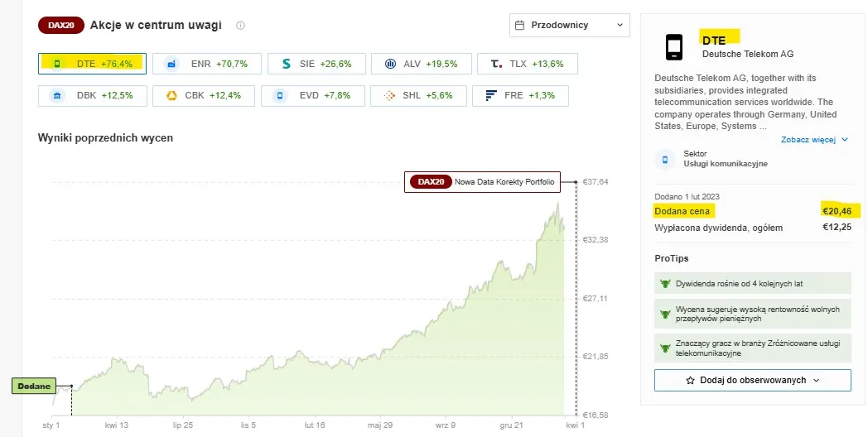Click the info icon next to Akcje w centrum uwagi

(x=240, y=26)
